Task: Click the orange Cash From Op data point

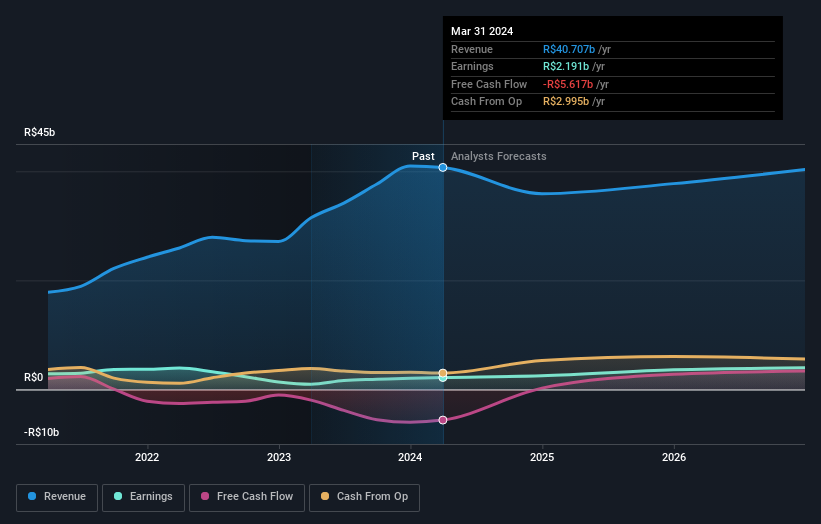Action: tap(443, 373)
